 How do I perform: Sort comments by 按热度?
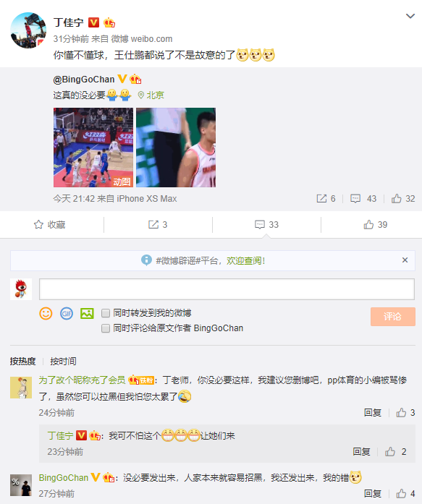pos(22,362)
